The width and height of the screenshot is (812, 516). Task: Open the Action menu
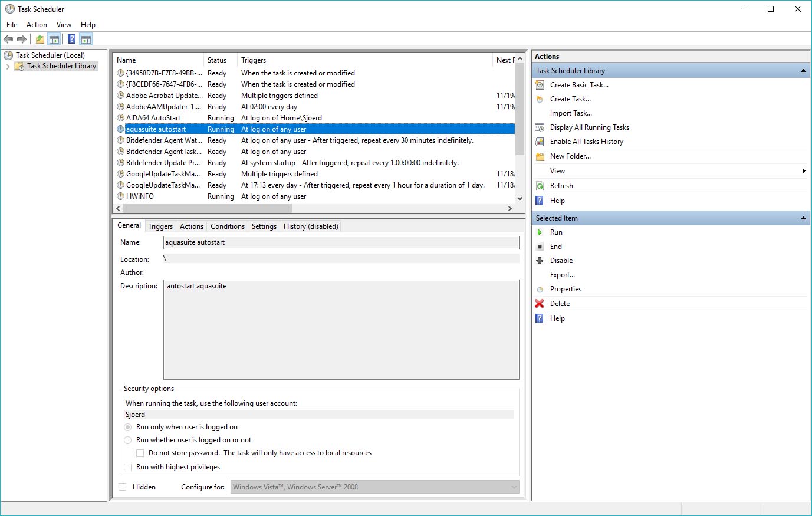[37, 25]
